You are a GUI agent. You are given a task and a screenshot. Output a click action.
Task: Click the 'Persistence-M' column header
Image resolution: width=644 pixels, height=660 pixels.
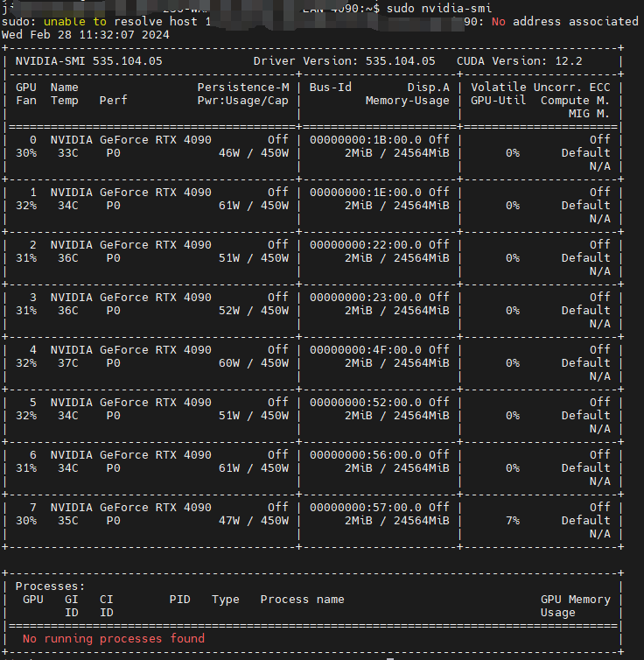pos(243,88)
